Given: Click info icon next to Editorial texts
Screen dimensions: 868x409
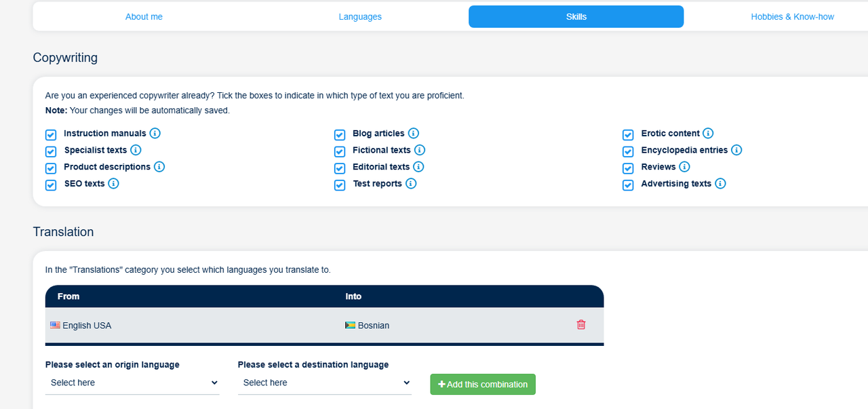Looking at the screenshot, I should tap(418, 167).
